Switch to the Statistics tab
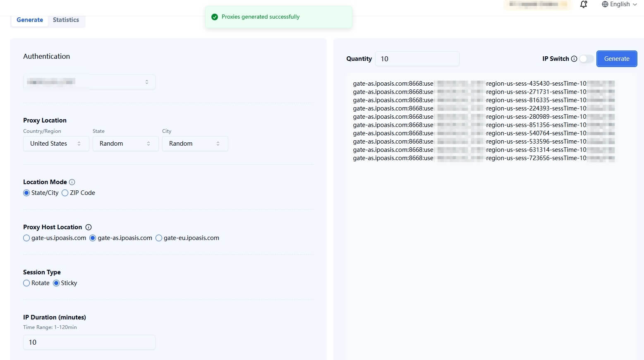Image resolution: width=644 pixels, height=360 pixels. [66, 20]
